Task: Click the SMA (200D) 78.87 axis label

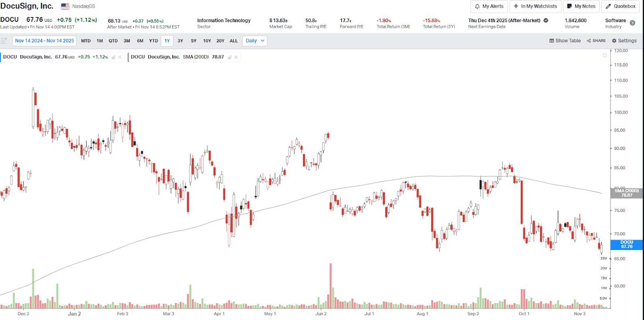Action: pos(627,193)
